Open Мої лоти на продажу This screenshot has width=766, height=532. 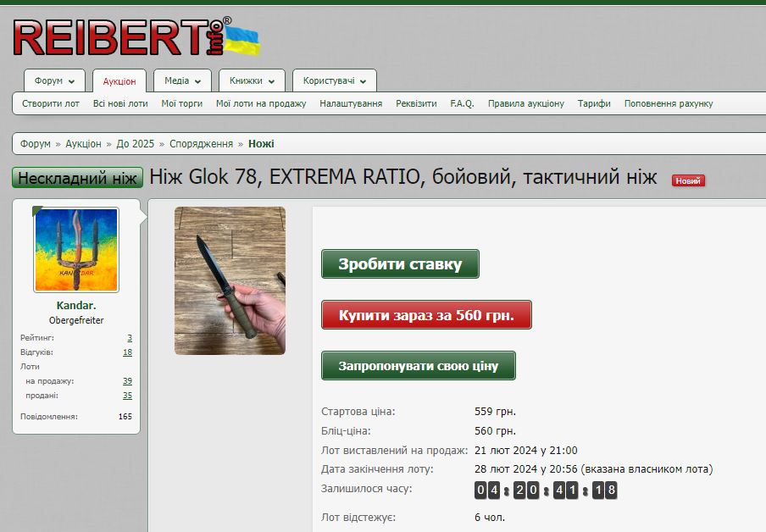(x=261, y=103)
